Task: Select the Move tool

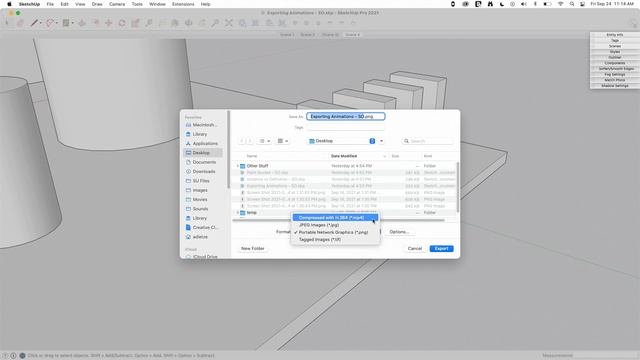Action: (109, 23)
